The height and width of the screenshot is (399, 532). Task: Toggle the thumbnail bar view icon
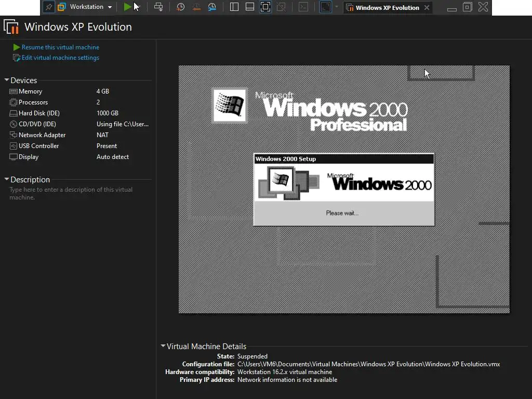pos(250,7)
